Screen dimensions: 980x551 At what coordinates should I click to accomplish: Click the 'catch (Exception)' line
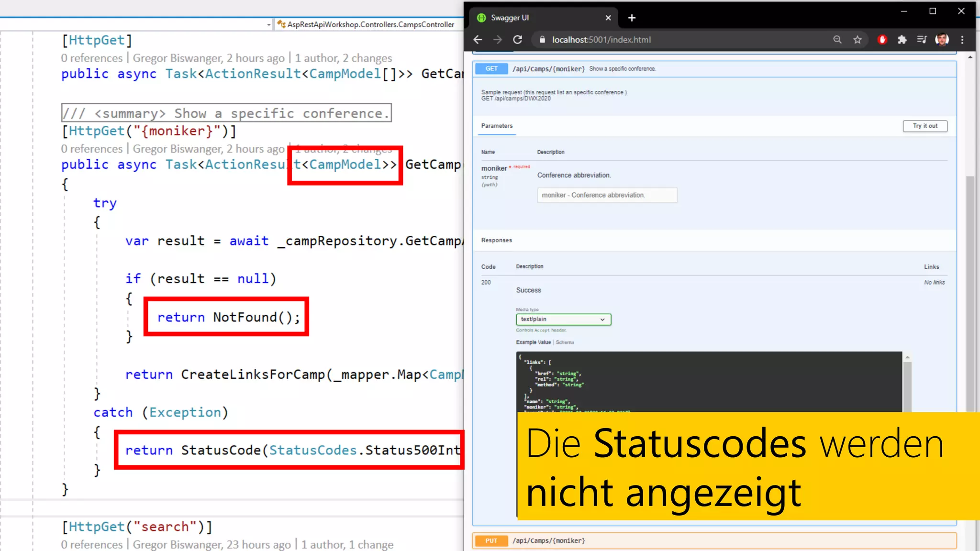(x=161, y=412)
